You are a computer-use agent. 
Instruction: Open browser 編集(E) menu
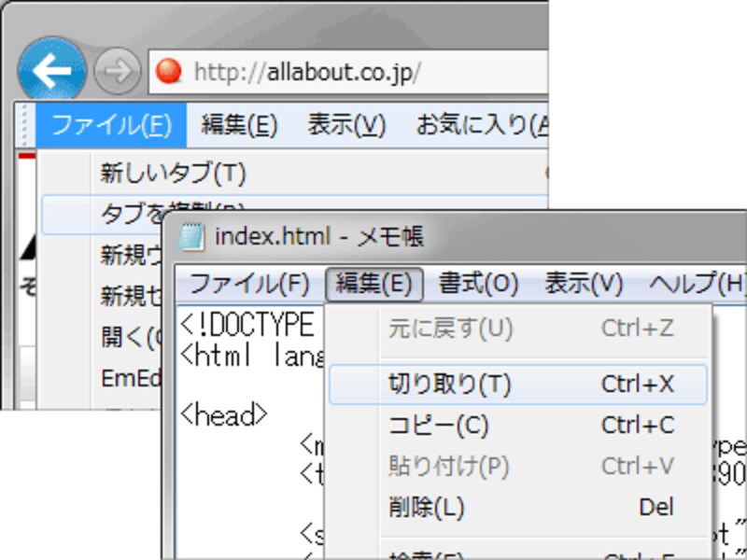[x=239, y=125]
